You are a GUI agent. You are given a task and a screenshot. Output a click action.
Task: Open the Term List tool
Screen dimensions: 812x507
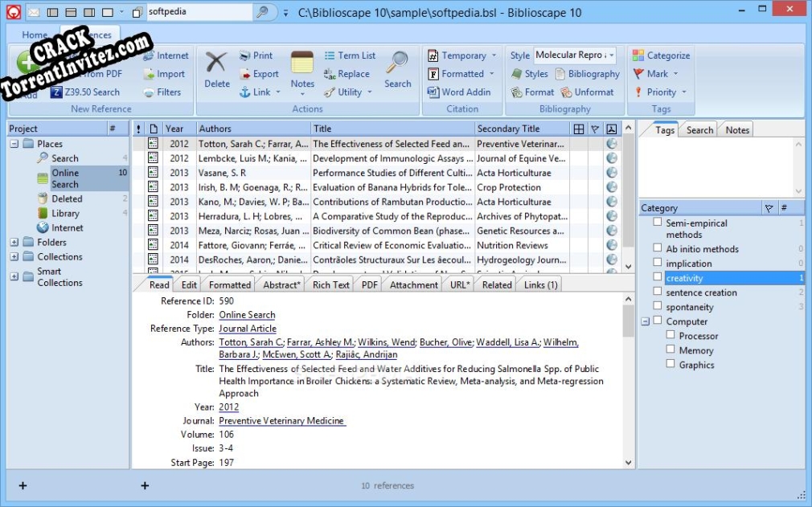(x=354, y=55)
